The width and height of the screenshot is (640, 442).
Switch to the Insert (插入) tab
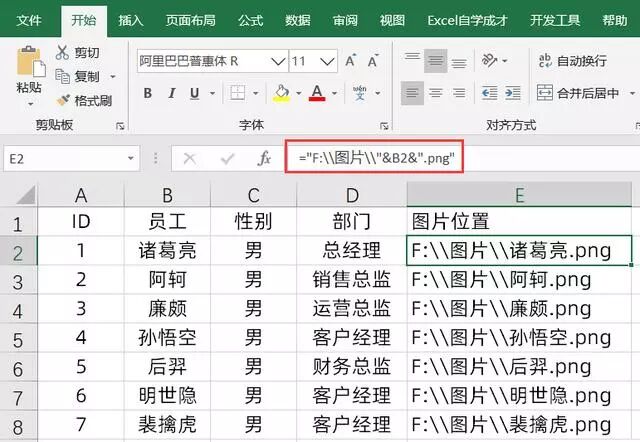click(131, 20)
